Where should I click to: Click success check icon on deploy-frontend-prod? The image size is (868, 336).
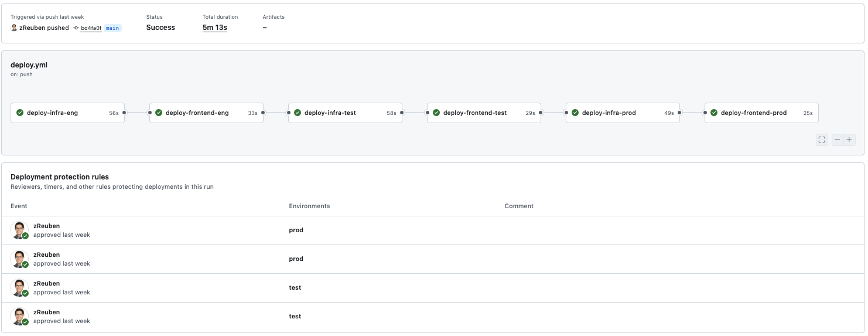714,113
